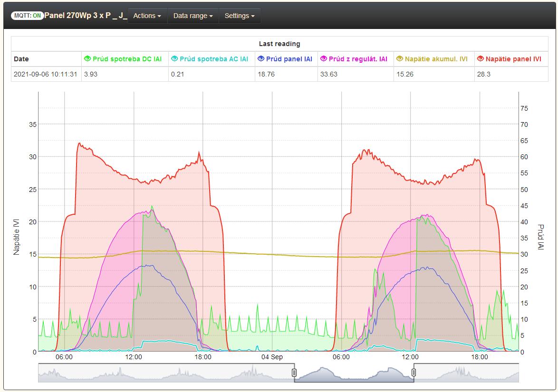Click eye icon for Napätie panel
The height and width of the screenshot is (392, 558).
(x=481, y=59)
